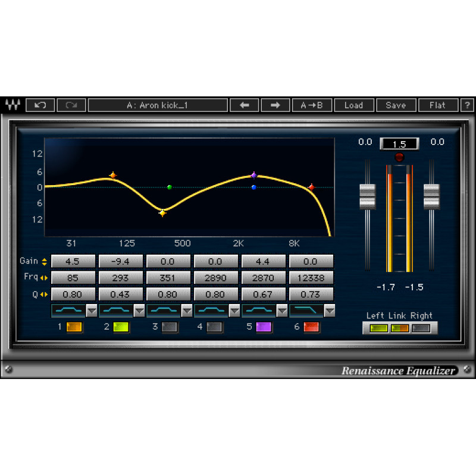
Task: Toggle band 2 yellow-green on/off button
Action: coord(121,327)
